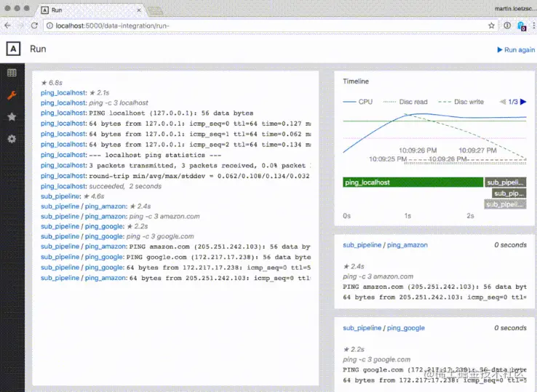Image resolution: width=537 pixels, height=392 pixels.
Task: Click the Timeline panel heading
Action: 356,81
